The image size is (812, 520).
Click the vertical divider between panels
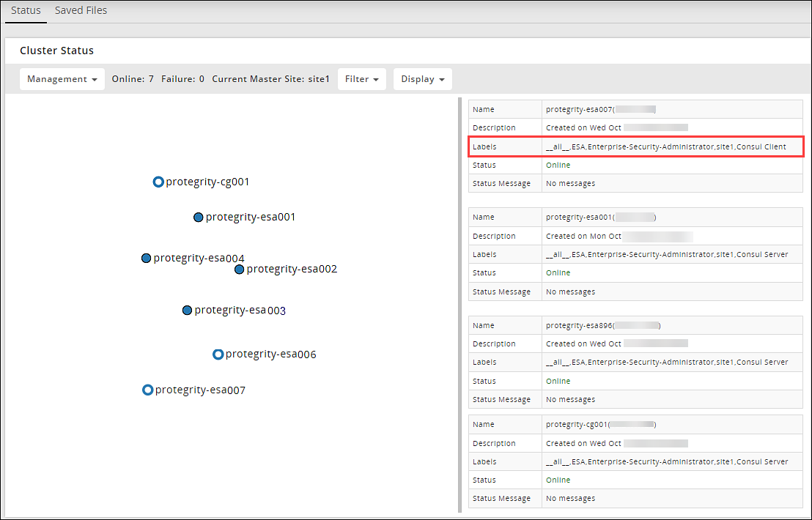459,304
